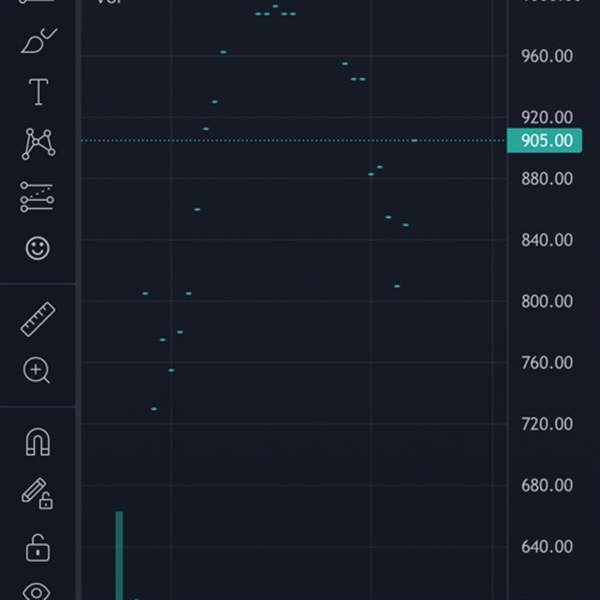Click the 800.00 price axis label

(547, 302)
